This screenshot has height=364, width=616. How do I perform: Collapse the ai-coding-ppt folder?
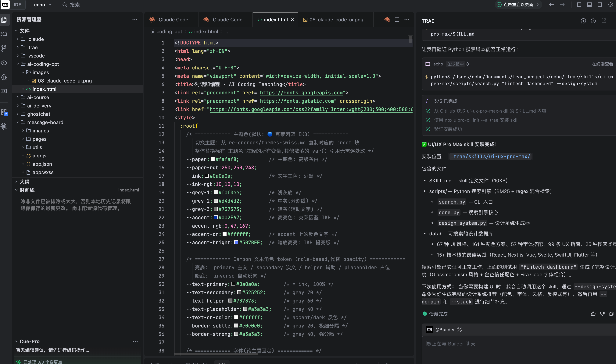tap(18, 64)
